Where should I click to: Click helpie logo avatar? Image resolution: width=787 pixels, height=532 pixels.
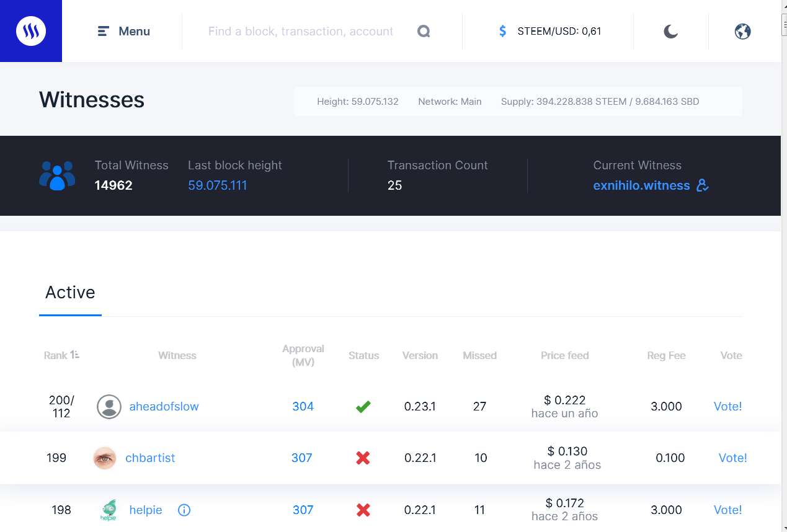click(x=108, y=510)
